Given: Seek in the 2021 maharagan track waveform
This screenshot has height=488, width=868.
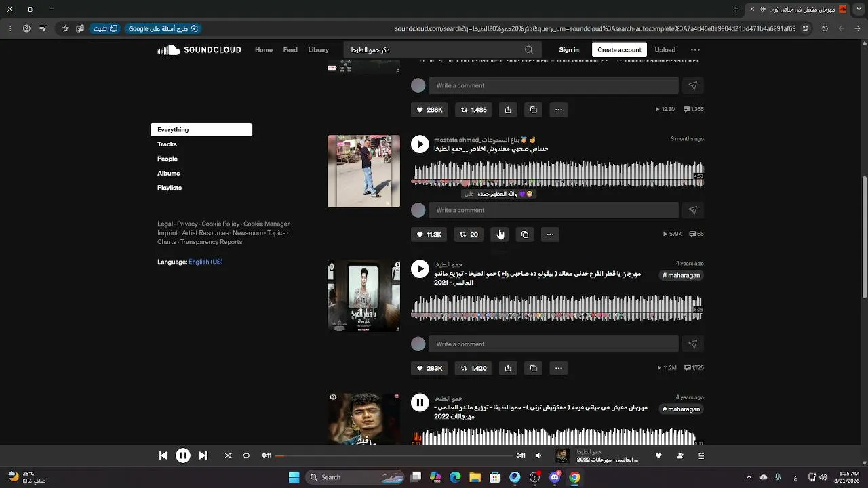Looking at the screenshot, I should [557, 308].
